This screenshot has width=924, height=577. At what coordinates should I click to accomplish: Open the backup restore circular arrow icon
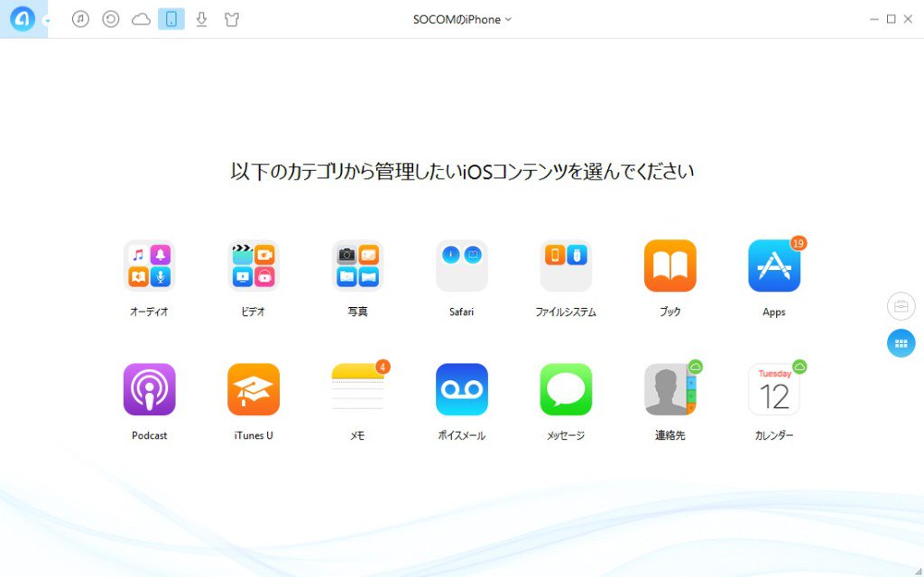pos(111,20)
